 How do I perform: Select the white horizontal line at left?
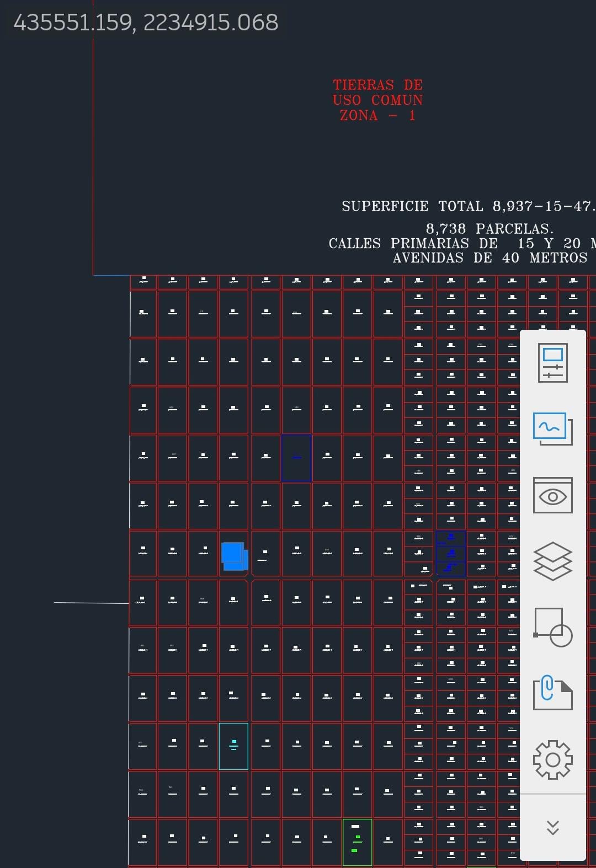tap(91, 603)
